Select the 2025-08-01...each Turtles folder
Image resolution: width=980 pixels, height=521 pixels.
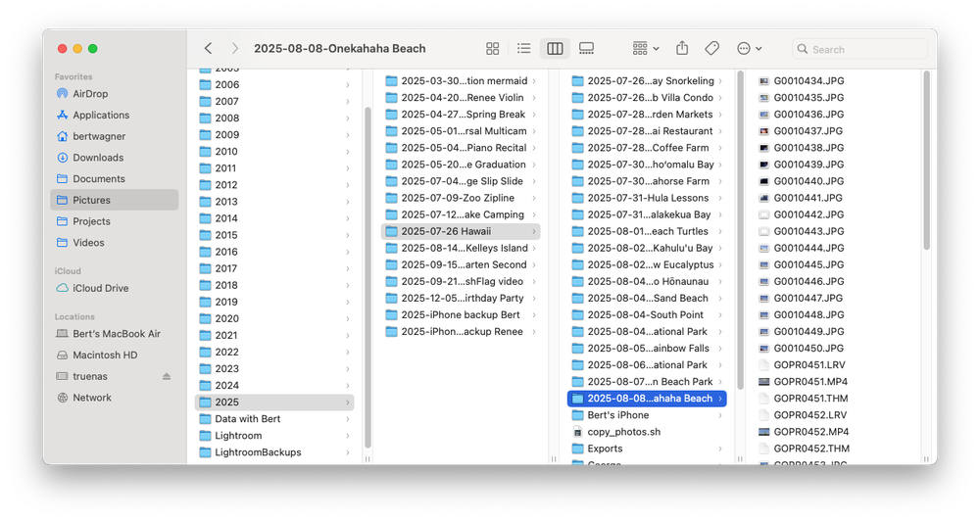point(647,231)
